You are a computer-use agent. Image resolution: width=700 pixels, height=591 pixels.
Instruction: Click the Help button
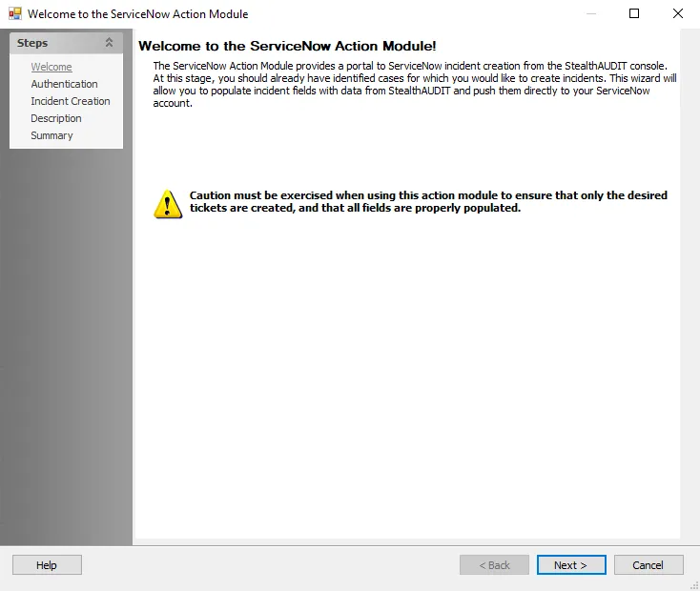(x=47, y=565)
